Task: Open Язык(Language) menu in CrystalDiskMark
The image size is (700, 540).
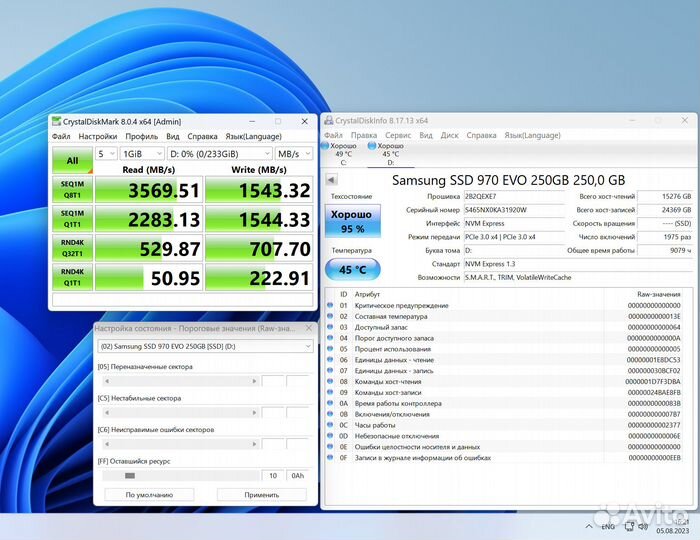Action: (253, 136)
